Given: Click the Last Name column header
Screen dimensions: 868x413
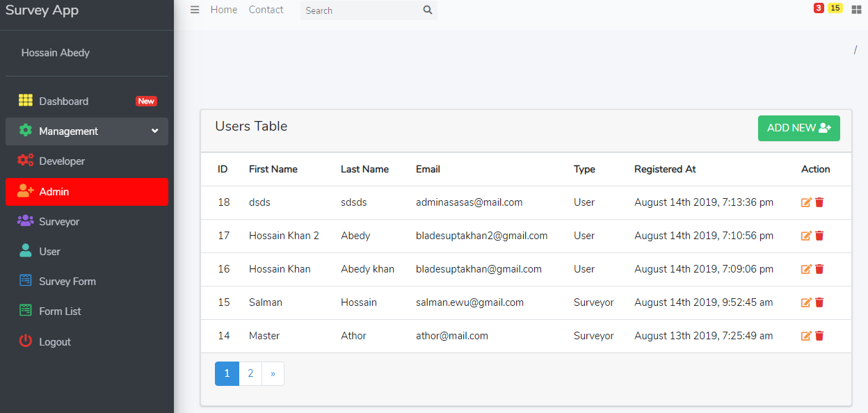Looking at the screenshot, I should (364, 169).
